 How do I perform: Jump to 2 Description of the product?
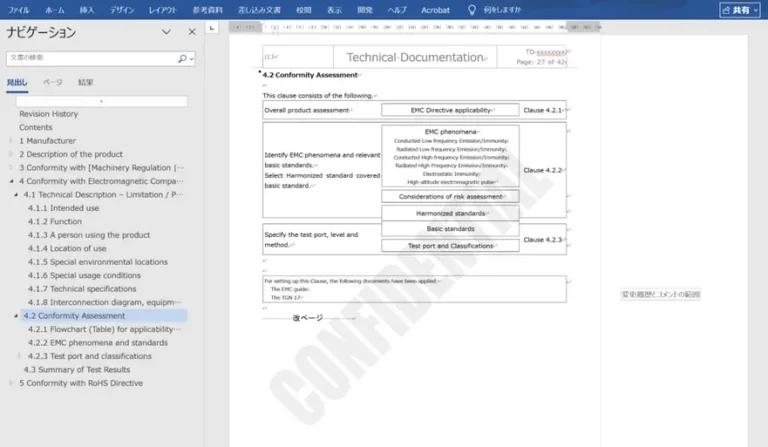pyautogui.click(x=71, y=154)
